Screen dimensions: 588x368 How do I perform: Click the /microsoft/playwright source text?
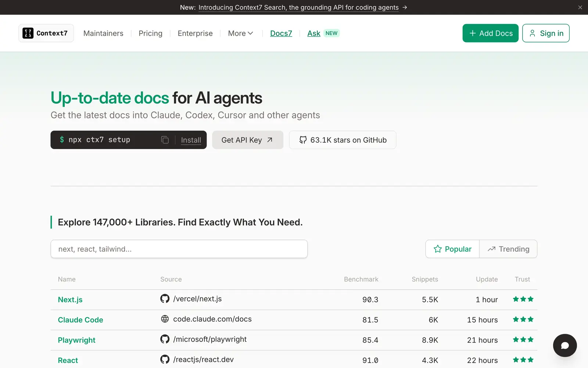click(210, 339)
